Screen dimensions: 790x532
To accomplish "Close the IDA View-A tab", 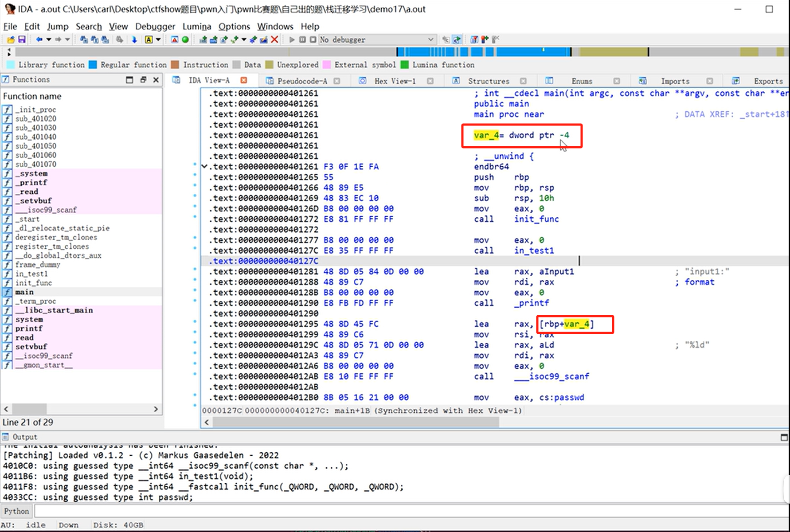I will [243, 80].
